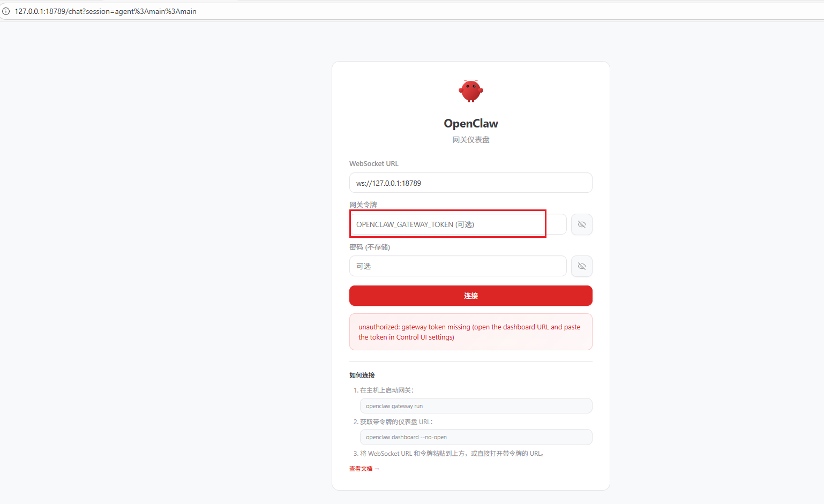Viewport: 824px width, 504px height.
Task: Click the 'openclaw dashboard --no-open' command box
Action: point(476,437)
